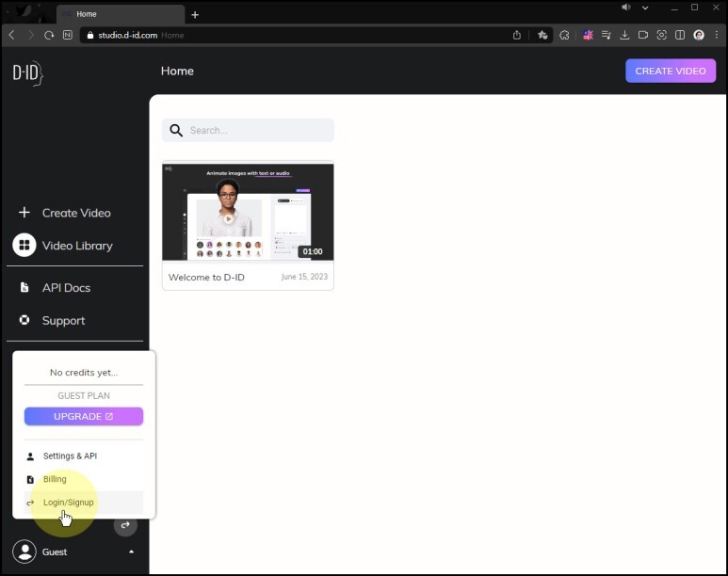Click the GUEST PLAN label
728x576 pixels.
click(x=84, y=395)
